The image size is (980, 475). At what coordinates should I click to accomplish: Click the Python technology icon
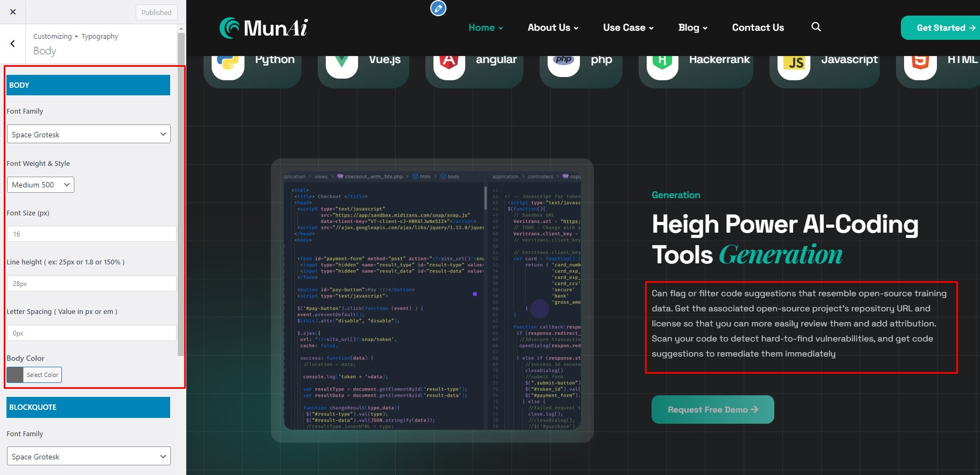pyautogui.click(x=228, y=65)
